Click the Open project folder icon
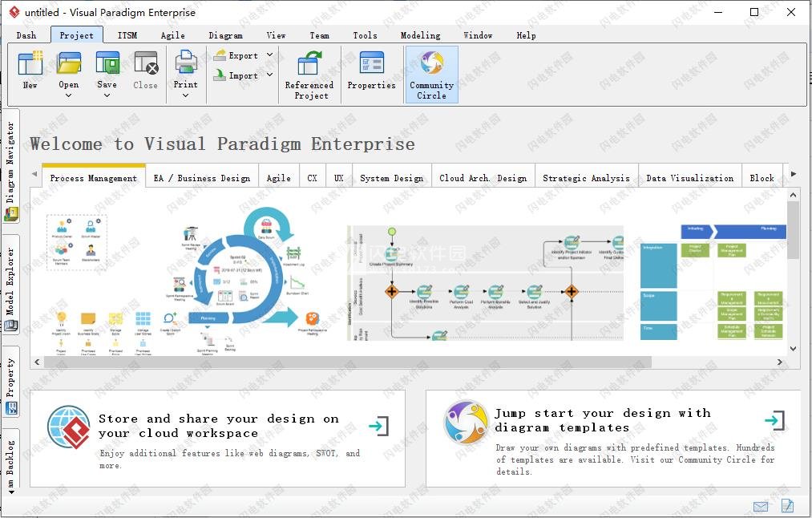Viewport: 812px width, 518px height. click(x=69, y=63)
